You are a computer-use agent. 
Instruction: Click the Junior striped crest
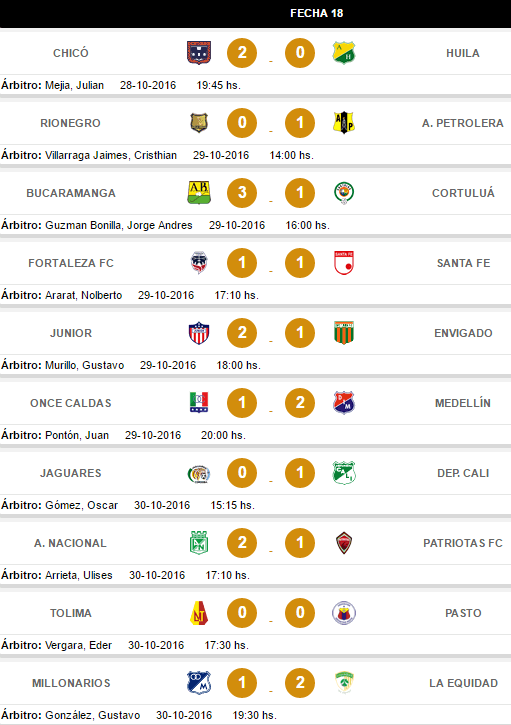click(x=199, y=333)
